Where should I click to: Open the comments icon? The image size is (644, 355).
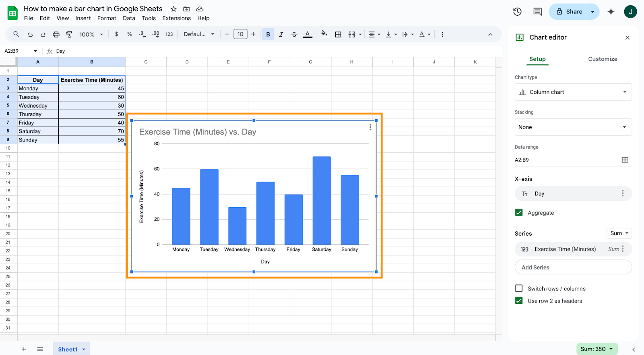(537, 12)
